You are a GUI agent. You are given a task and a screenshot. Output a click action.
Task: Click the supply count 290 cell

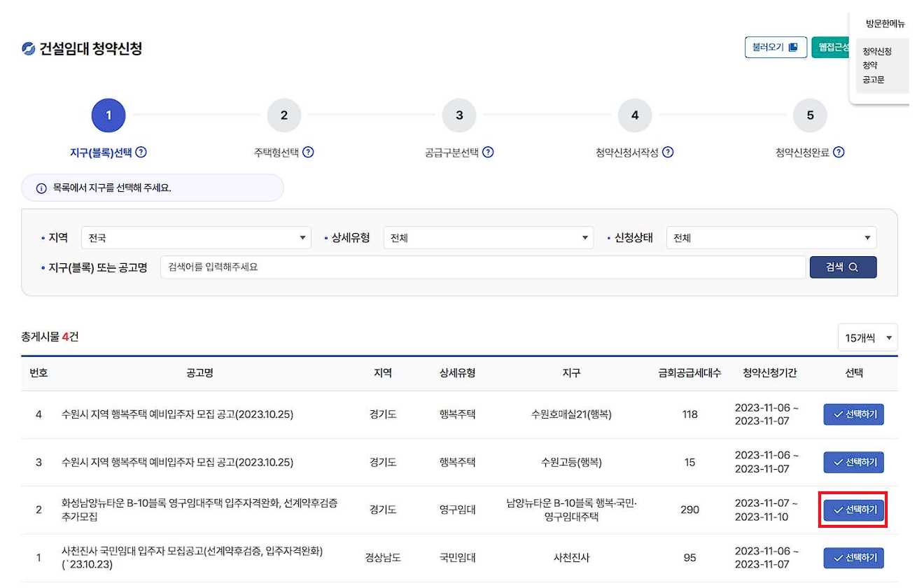click(x=689, y=510)
